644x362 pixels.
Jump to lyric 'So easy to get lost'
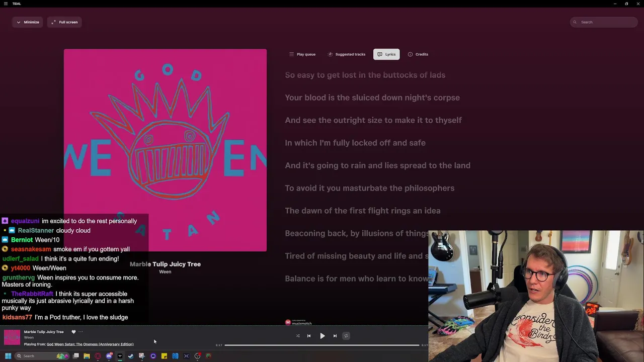pos(365,75)
